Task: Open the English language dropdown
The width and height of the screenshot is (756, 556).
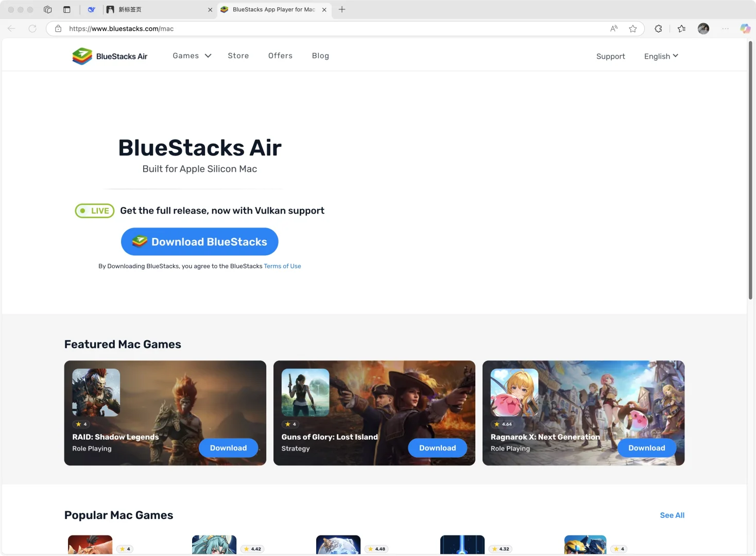Action: tap(661, 56)
